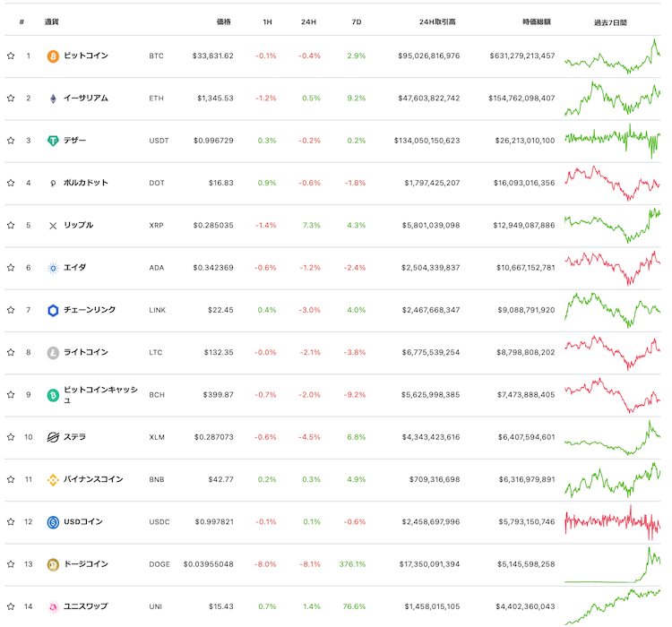672x627 pixels.
Task: Sort the table by 価格 column
Action: (x=223, y=21)
